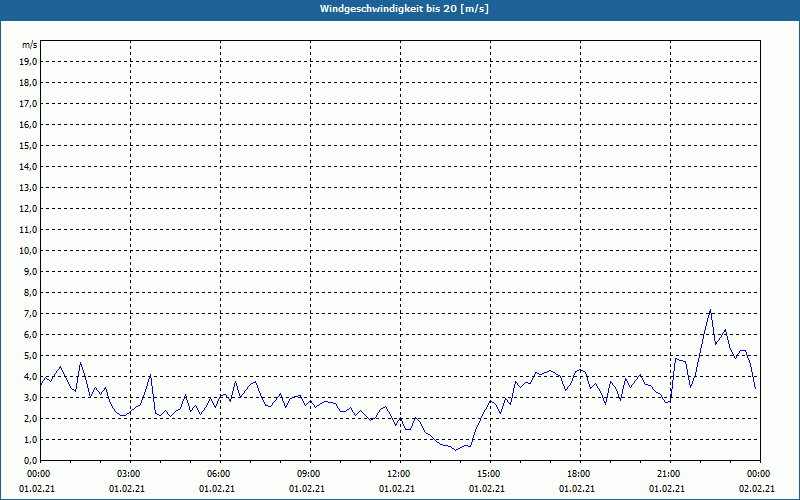Click the 'm/s' unit label
Viewport: 800px width, 500px height.
tap(29, 45)
